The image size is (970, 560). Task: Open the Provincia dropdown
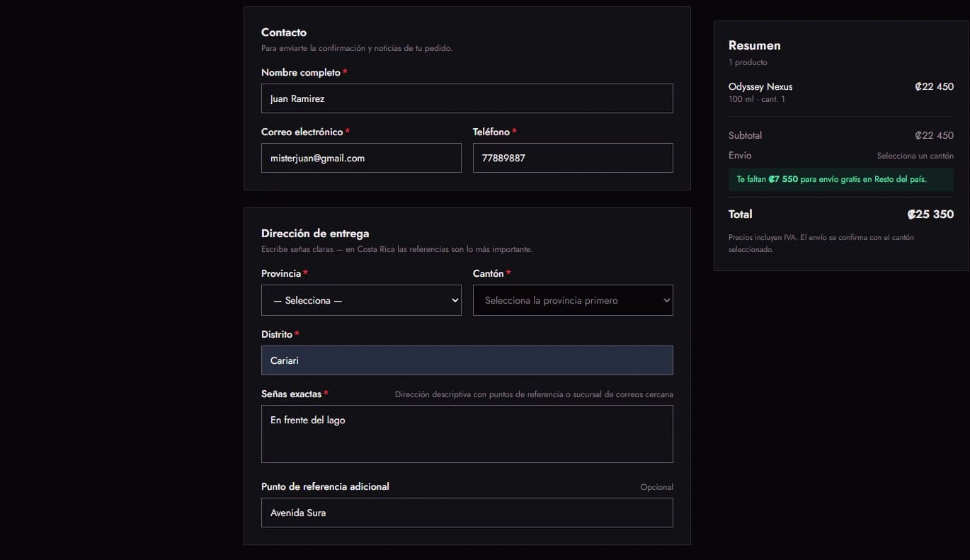[361, 300]
